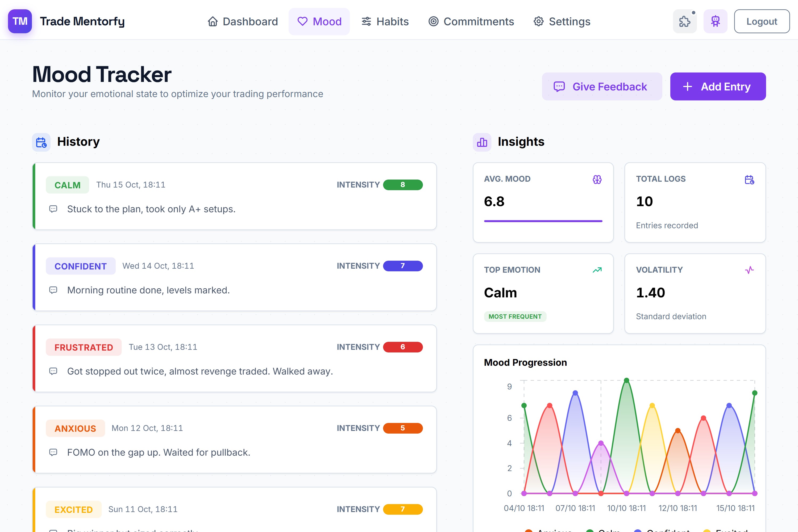Click the orange intensity 5 pill
This screenshot has width=798, height=532.
tap(403, 428)
